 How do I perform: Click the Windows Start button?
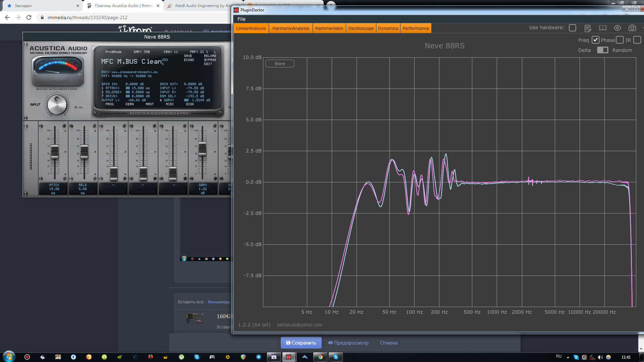click(x=9, y=356)
